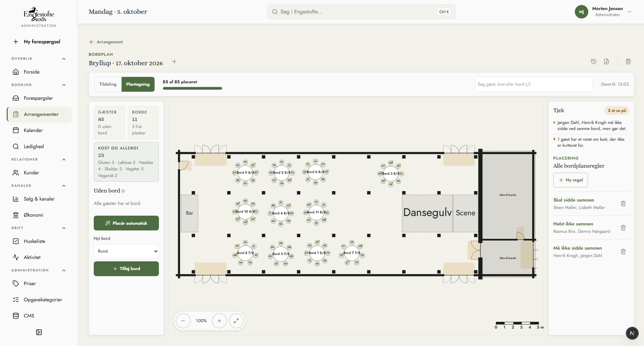Select Arrangementer in the sidebar
The height and width of the screenshot is (346, 644).
39,114
